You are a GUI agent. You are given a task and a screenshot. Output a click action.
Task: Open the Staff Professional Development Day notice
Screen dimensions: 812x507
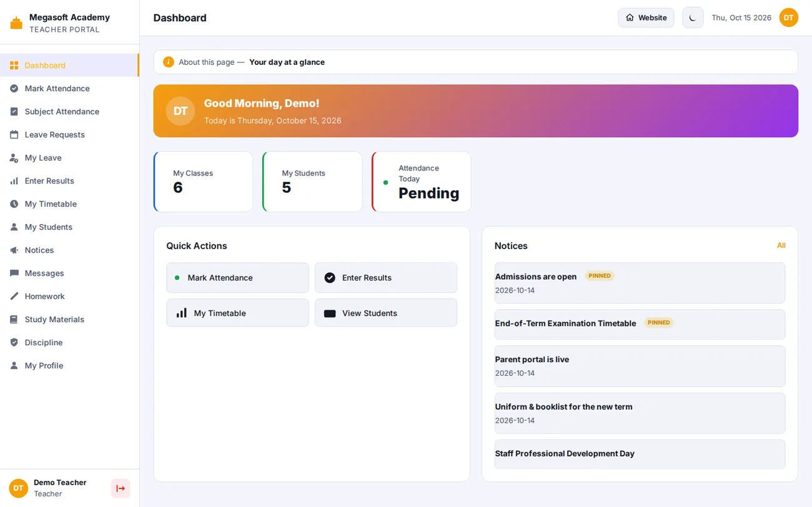click(x=640, y=455)
